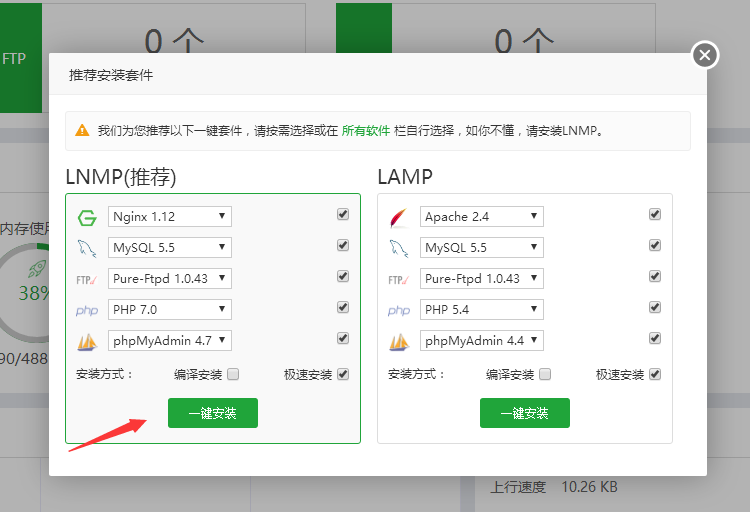Open the Apache 2.4 version dropdown
The height and width of the screenshot is (512, 750).
[482, 216]
